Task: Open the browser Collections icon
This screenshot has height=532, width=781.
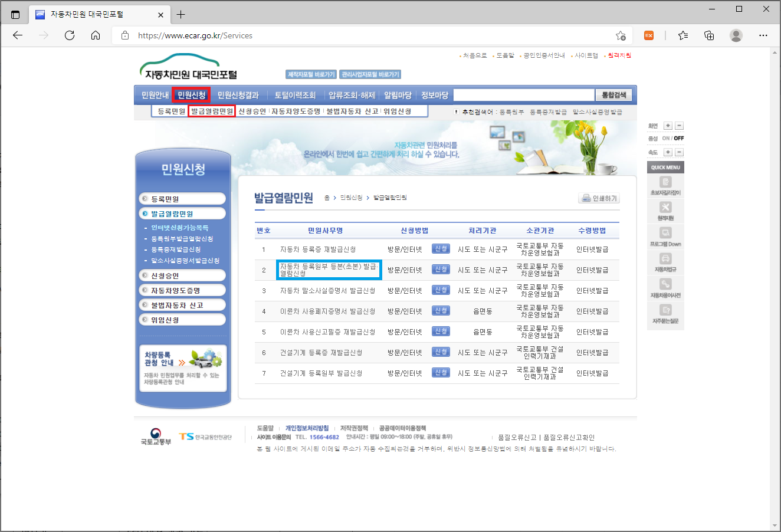Action: pos(709,35)
